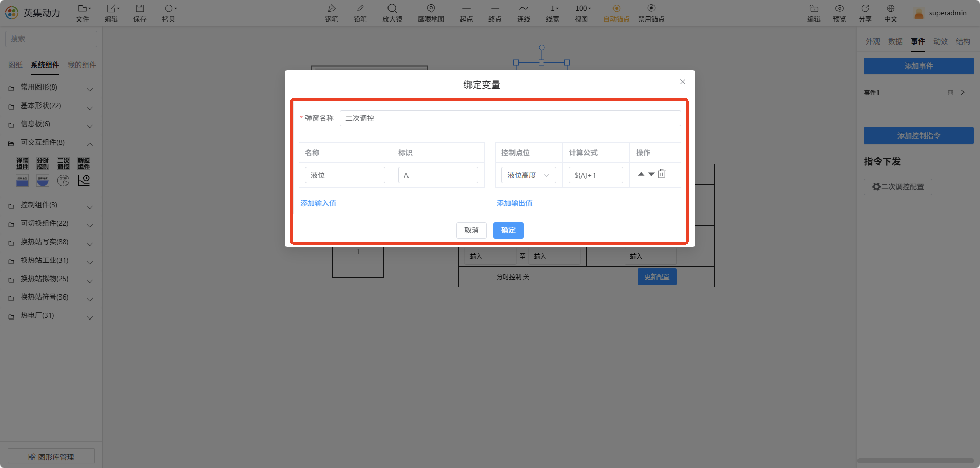Select the half-round blue tank component
Image resolution: width=980 pixels, height=468 pixels.
43,181
